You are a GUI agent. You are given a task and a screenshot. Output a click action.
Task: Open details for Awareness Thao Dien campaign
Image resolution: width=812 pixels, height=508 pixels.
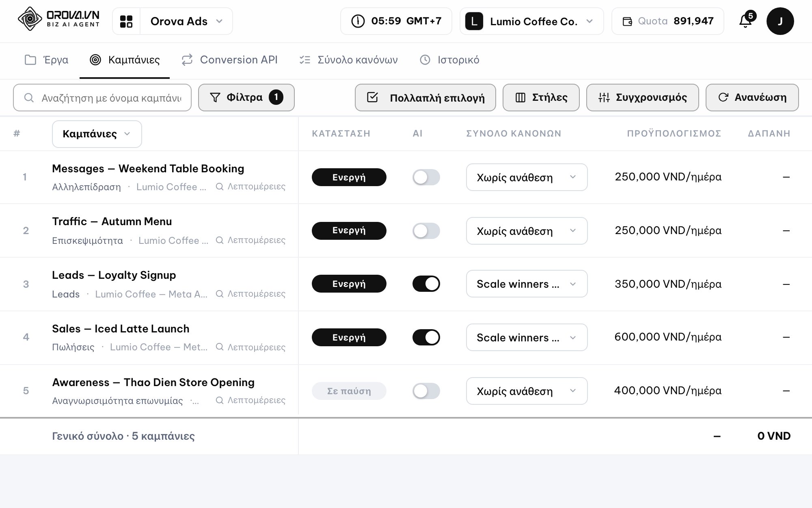click(x=251, y=400)
